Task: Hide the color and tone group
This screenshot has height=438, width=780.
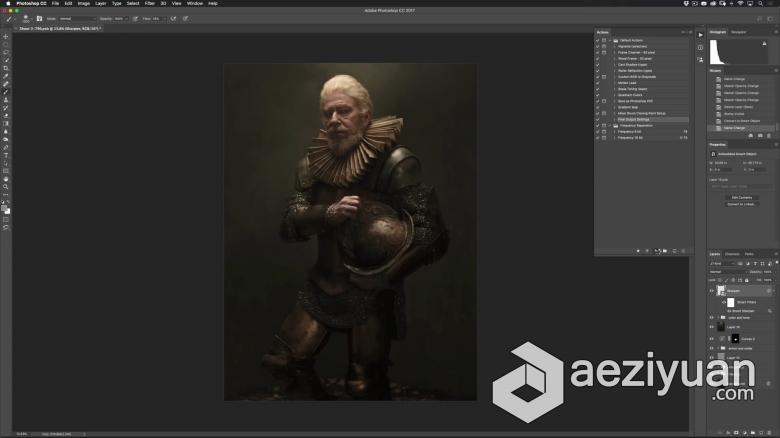Action: point(711,318)
